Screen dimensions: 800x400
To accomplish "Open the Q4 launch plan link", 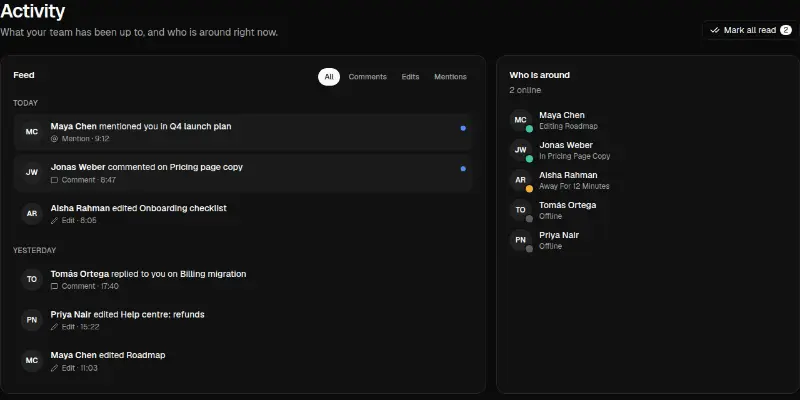I will click(201, 126).
